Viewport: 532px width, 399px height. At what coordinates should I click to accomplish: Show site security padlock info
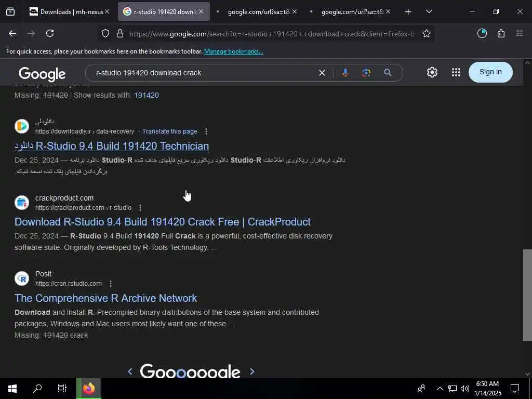[120, 34]
